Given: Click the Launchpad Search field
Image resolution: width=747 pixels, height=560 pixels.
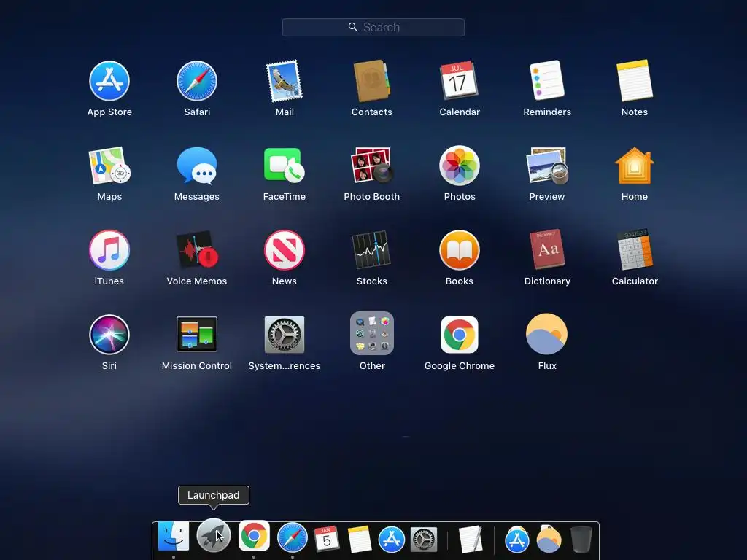Looking at the screenshot, I should click(x=373, y=27).
